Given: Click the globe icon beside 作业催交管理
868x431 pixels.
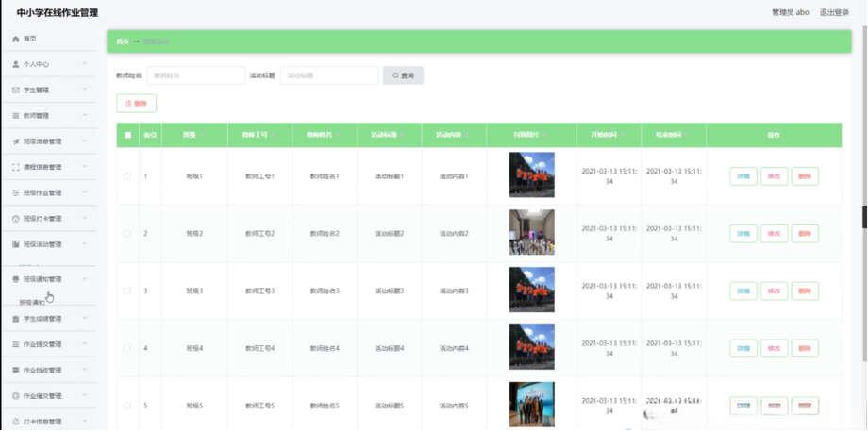Looking at the screenshot, I should tap(15, 396).
